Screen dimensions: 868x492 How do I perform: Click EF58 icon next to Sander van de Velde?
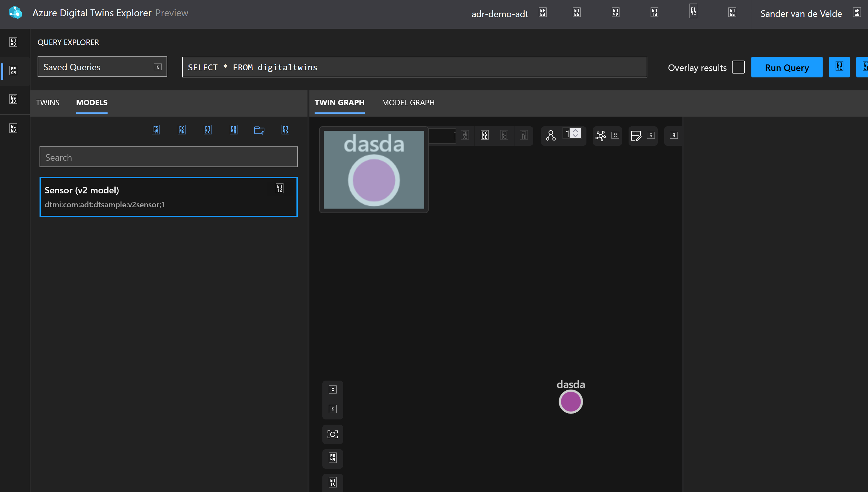click(x=857, y=13)
